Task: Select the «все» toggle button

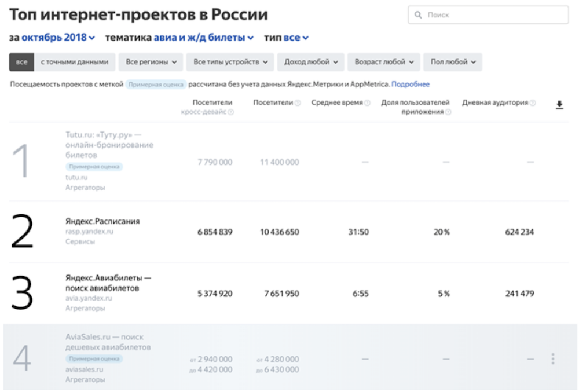Action: tap(21, 62)
